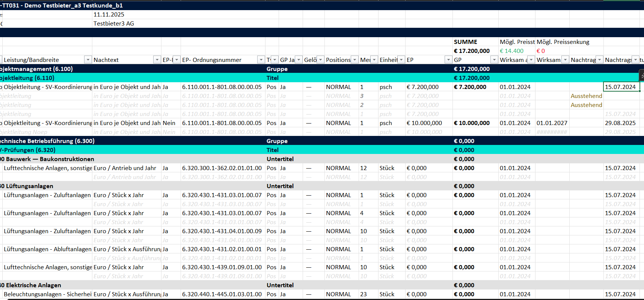
Task: Click the partially hidden icon at right edge
Action: tap(642, 76)
